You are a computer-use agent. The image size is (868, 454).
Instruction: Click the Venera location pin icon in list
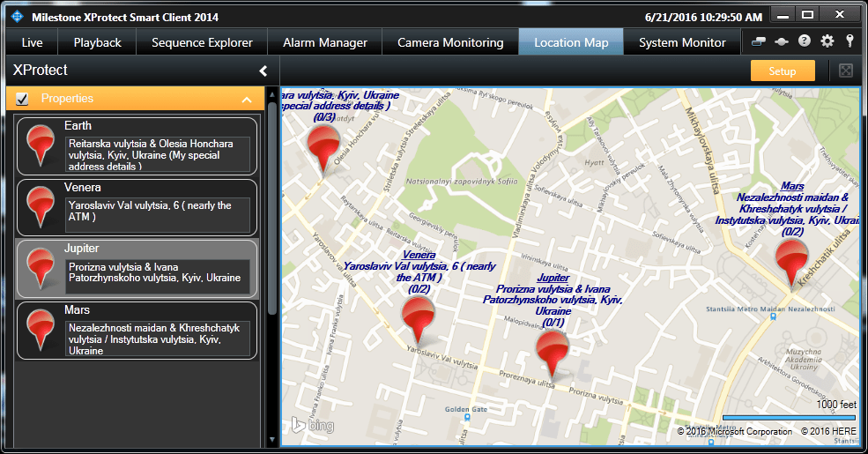[x=41, y=207]
